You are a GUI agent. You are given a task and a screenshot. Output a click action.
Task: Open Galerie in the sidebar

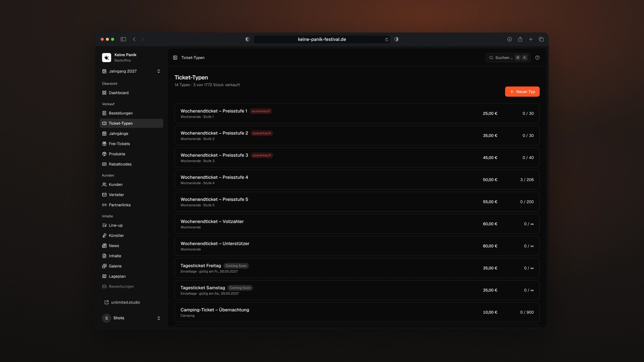click(x=131, y=266)
